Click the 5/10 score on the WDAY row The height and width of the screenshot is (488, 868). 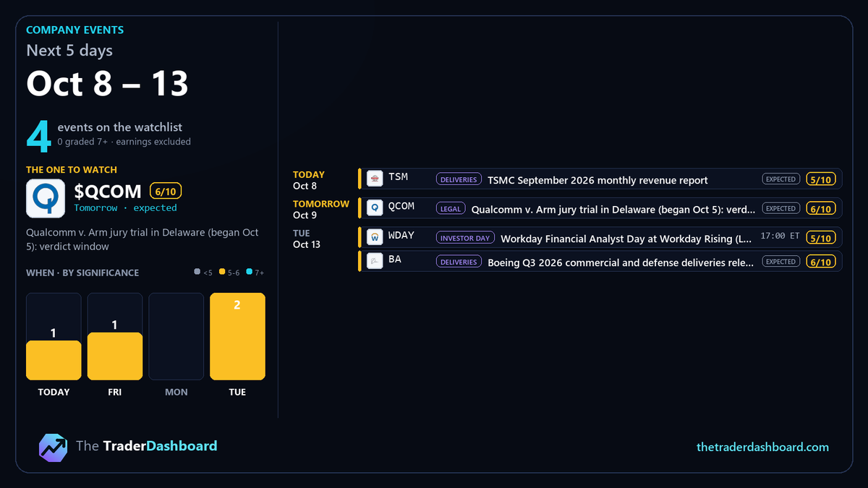[821, 238]
